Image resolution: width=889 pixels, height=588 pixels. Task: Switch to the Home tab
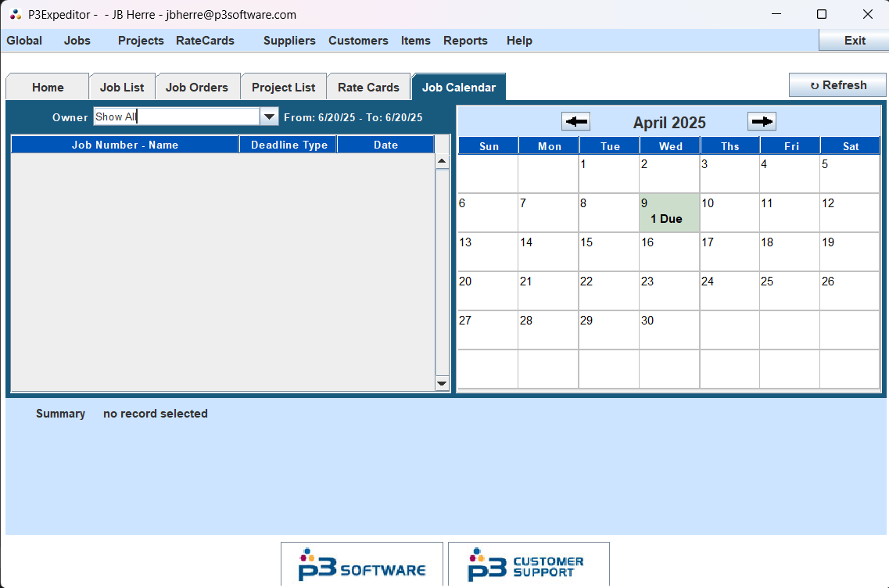(48, 88)
